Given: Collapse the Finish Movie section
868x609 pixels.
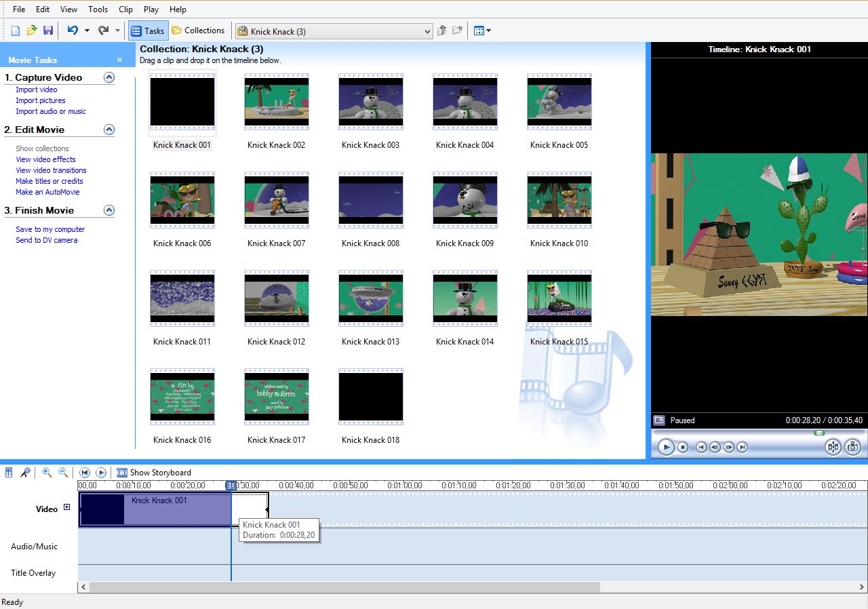Looking at the screenshot, I should 109,210.
